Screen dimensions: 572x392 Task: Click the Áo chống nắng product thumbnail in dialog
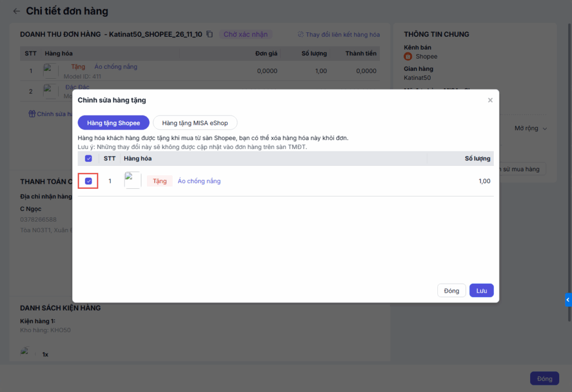click(132, 180)
